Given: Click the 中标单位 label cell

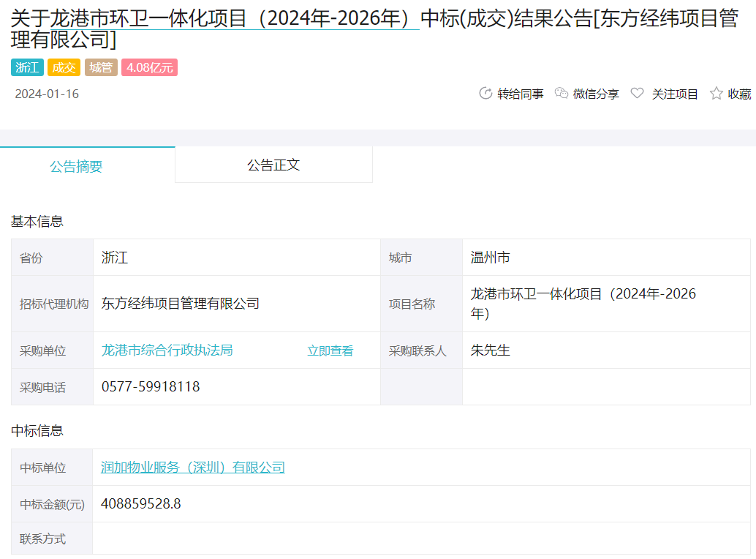Looking at the screenshot, I should pyautogui.click(x=52, y=468).
